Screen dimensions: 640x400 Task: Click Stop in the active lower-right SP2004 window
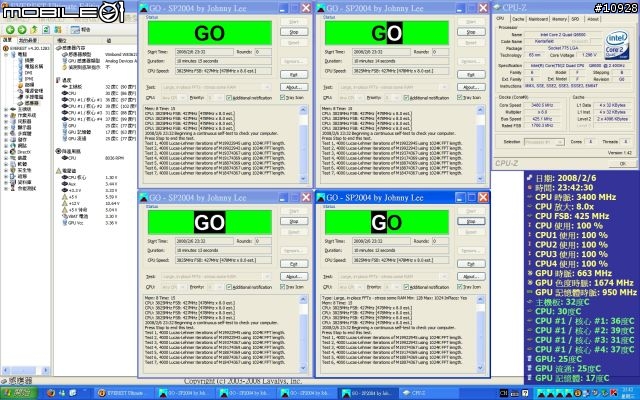[471, 221]
